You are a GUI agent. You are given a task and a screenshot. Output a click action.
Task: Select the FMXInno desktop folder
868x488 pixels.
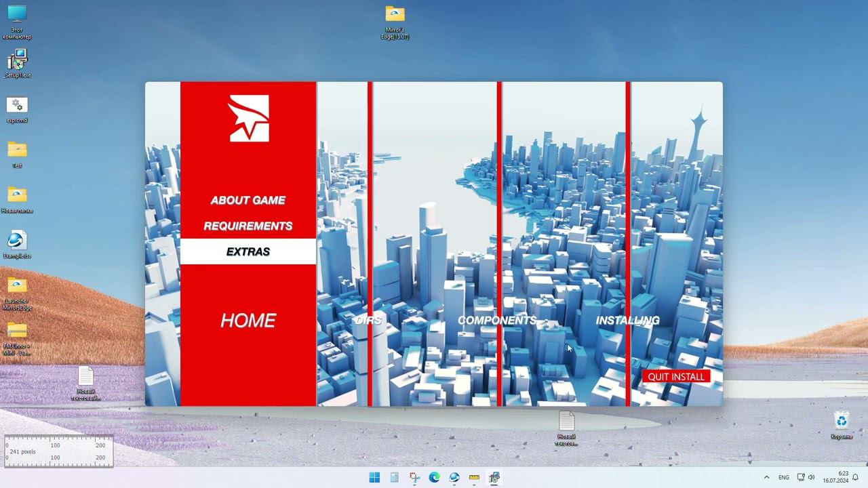pyautogui.click(x=17, y=338)
